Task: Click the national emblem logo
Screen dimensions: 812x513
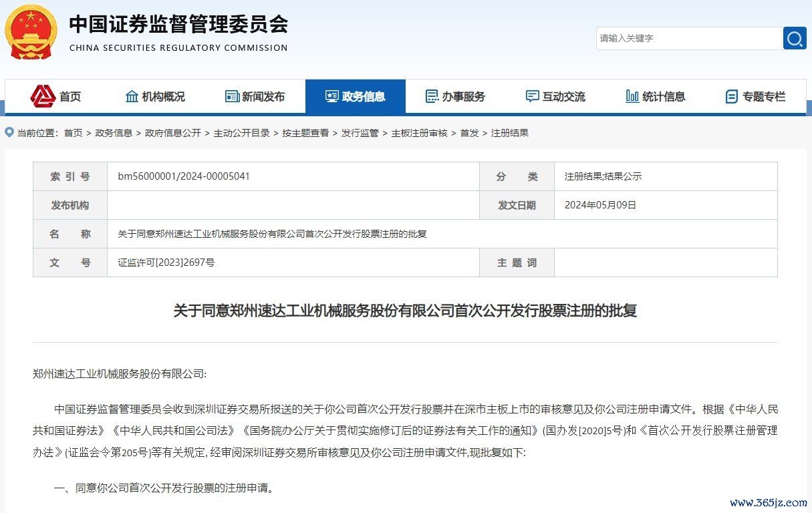Action: pos(31,31)
